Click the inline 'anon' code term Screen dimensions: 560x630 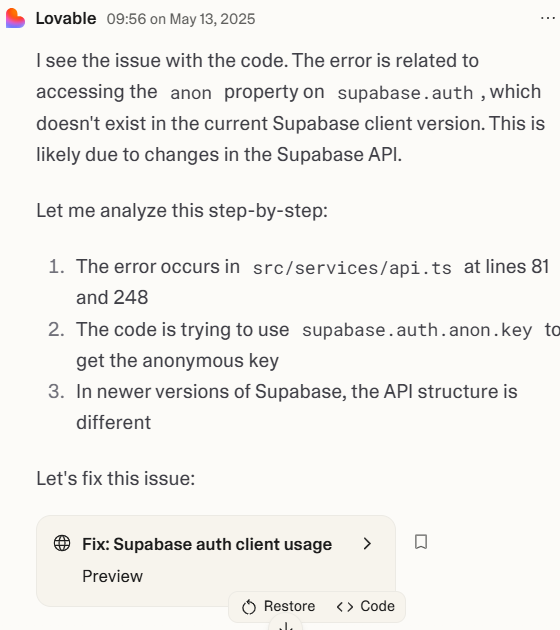[191, 93]
